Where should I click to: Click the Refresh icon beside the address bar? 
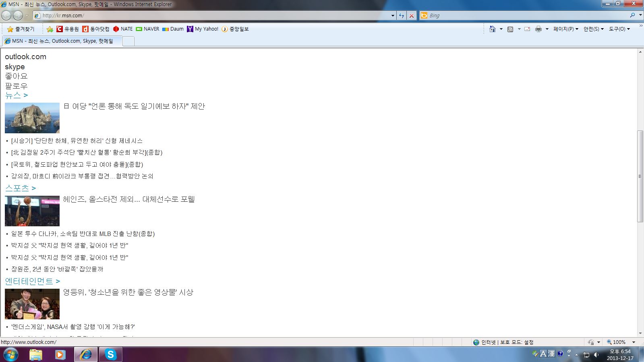tap(402, 15)
